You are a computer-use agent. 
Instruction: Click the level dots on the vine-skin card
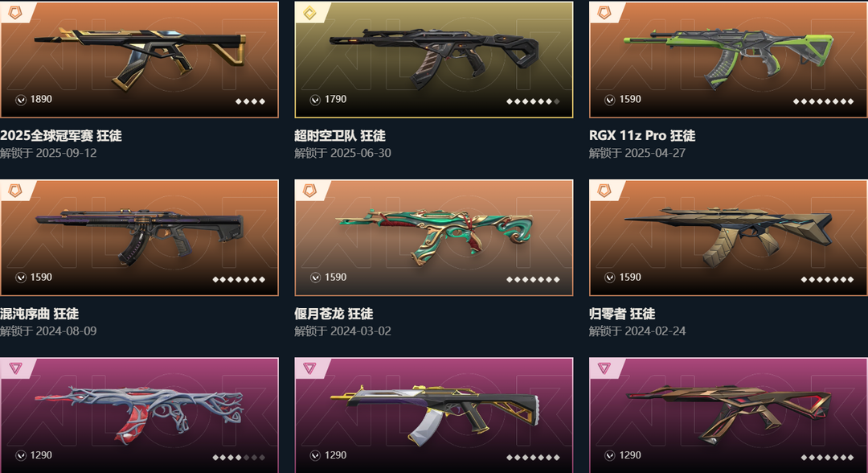click(239, 458)
